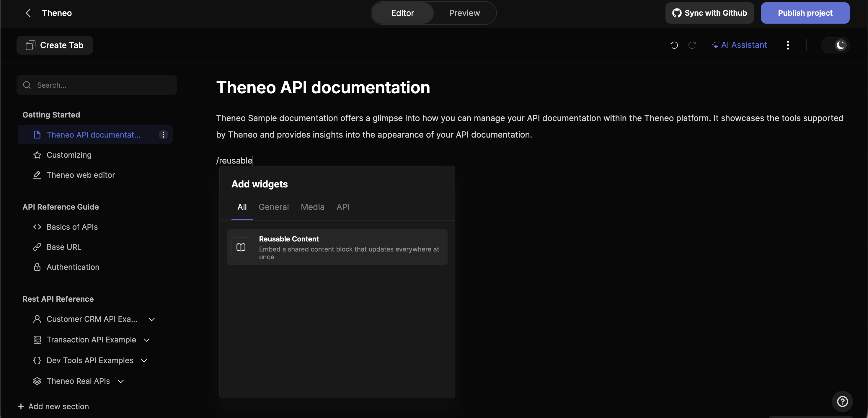Click the Basics of APIs code icon
Viewport: 868px width, 418px height.
pyautogui.click(x=37, y=227)
